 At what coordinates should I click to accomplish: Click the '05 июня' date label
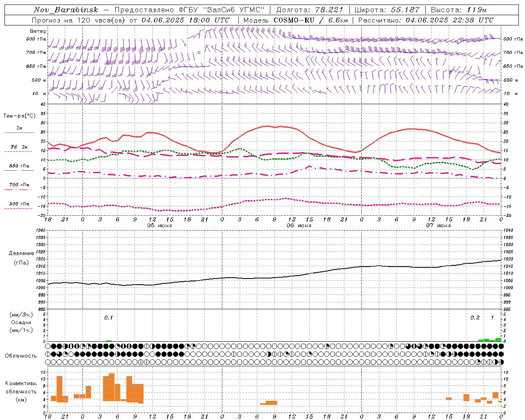160,225
